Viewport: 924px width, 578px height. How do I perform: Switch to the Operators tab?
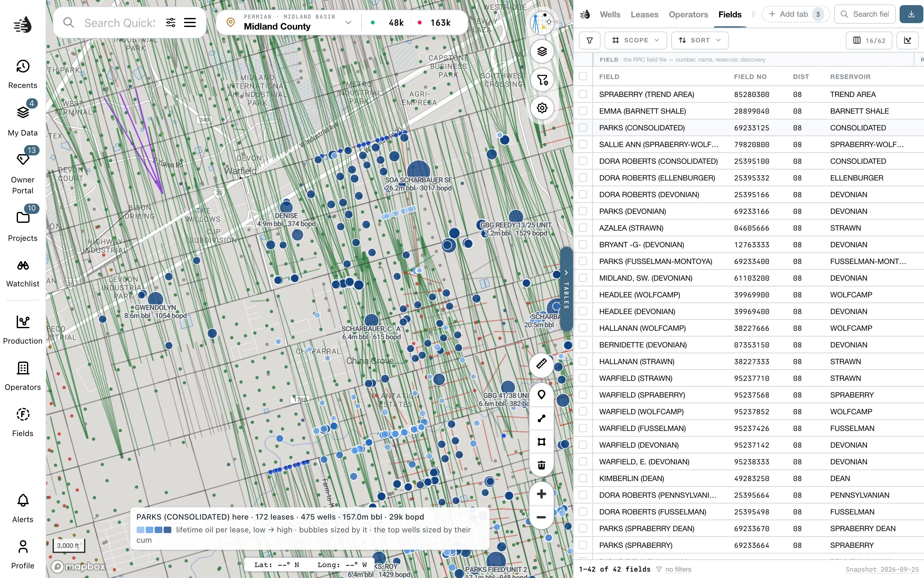(688, 14)
